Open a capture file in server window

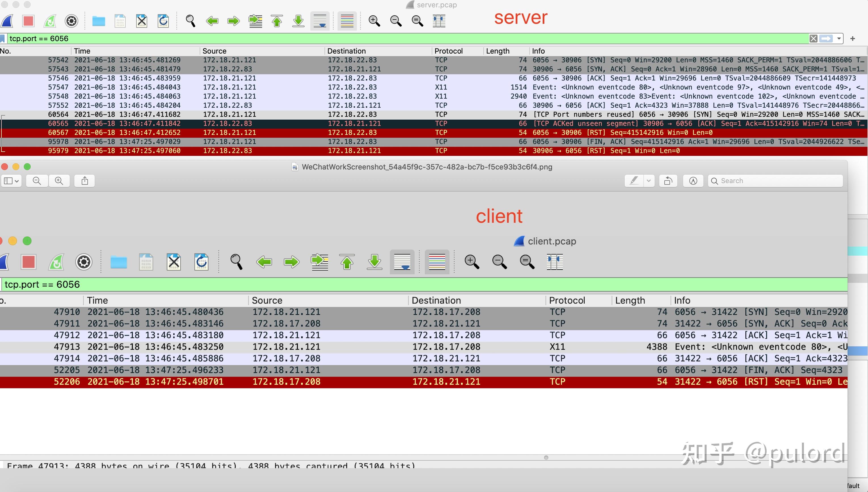point(99,21)
